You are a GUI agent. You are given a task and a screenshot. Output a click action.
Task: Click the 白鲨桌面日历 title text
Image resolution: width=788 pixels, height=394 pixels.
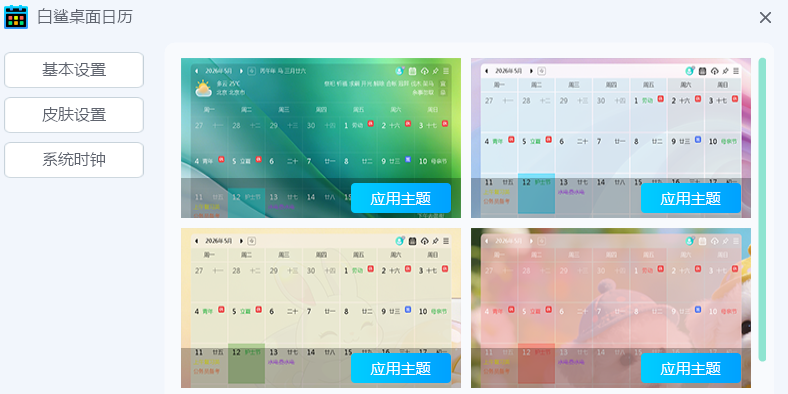(x=85, y=17)
